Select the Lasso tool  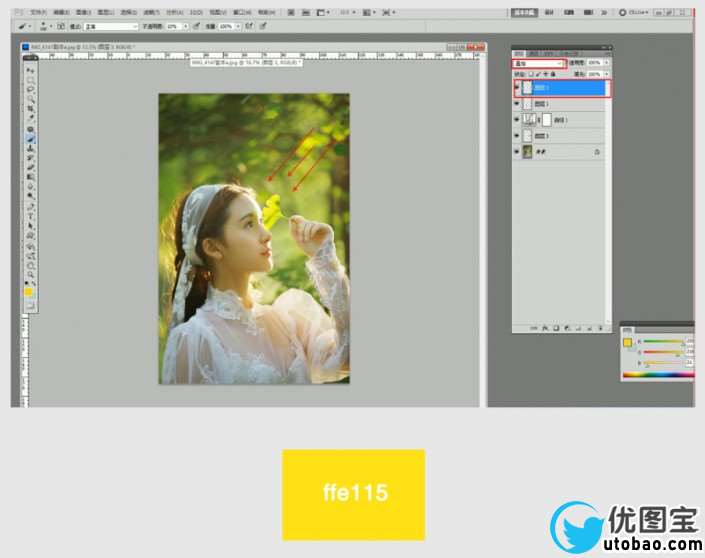(x=30, y=91)
